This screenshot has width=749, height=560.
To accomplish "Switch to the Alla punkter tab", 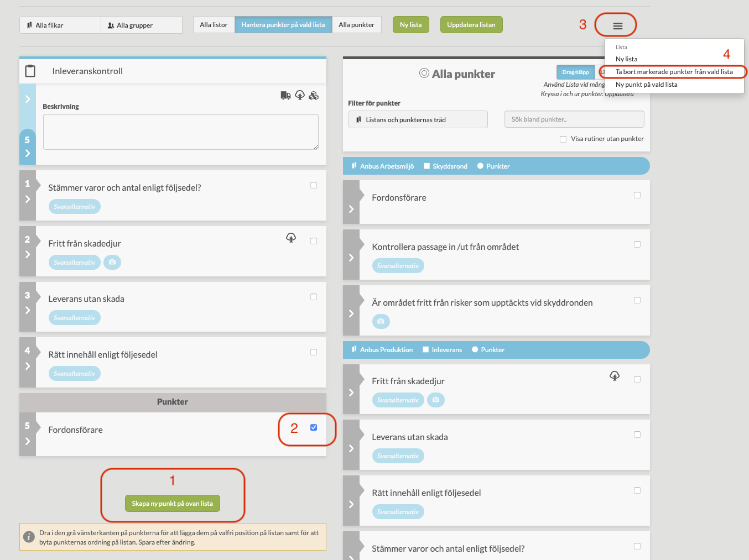I will point(356,25).
